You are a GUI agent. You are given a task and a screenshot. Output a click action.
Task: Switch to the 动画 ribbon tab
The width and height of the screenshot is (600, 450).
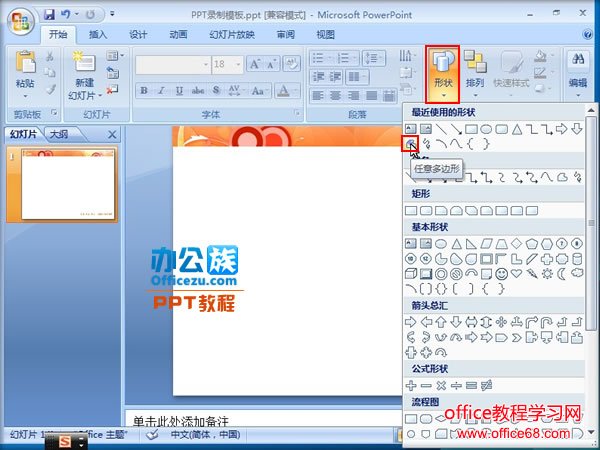click(178, 34)
